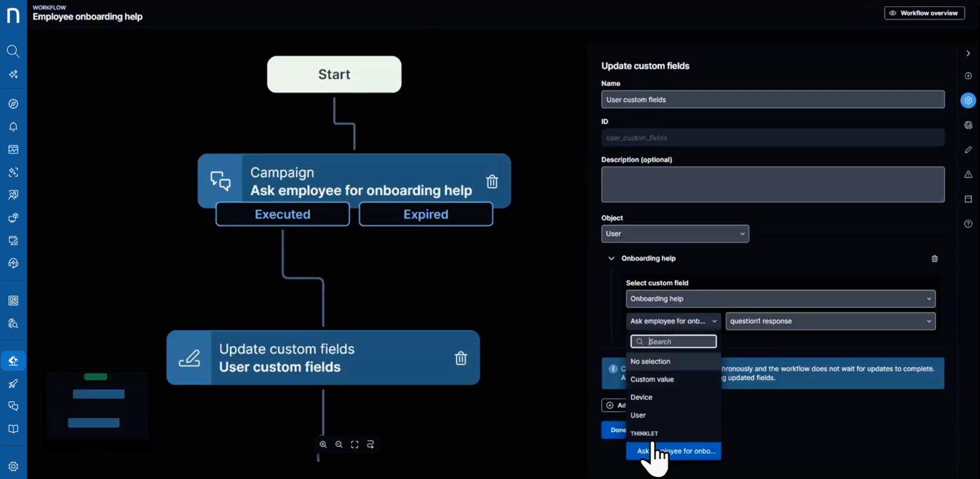
Task: Collapse the Onboarding help section
Action: tap(611, 258)
